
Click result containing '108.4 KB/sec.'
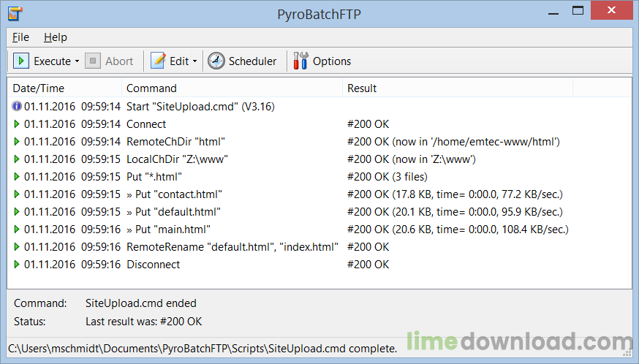click(x=458, y=229)
